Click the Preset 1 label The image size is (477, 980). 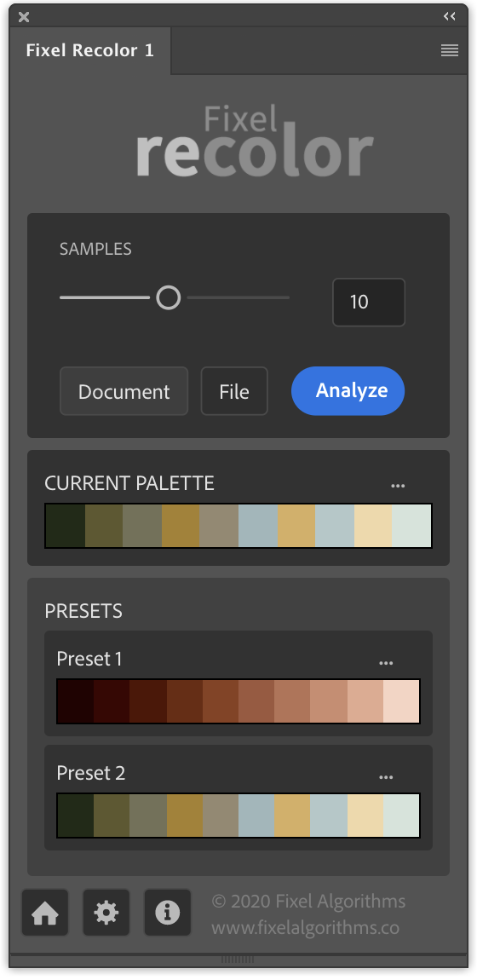coord(89,659)
